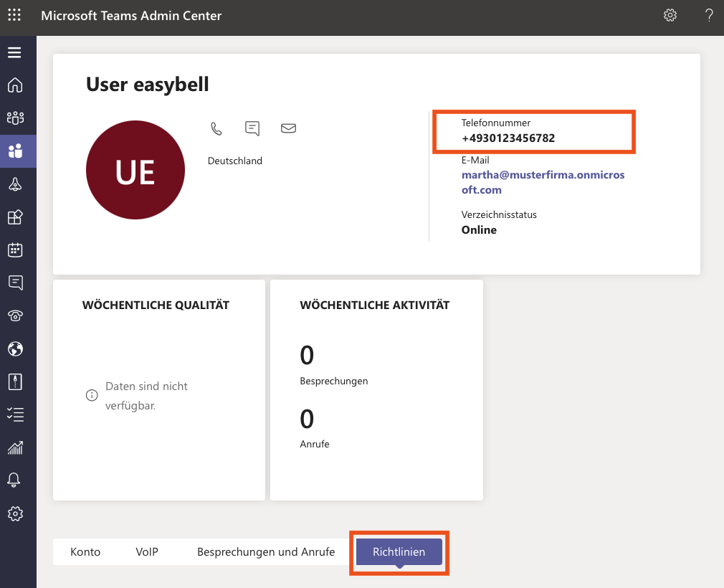This screenshot has height=588, width=724.
Task: Go to Dashboard home icon in sidebar
Action: 15,85
